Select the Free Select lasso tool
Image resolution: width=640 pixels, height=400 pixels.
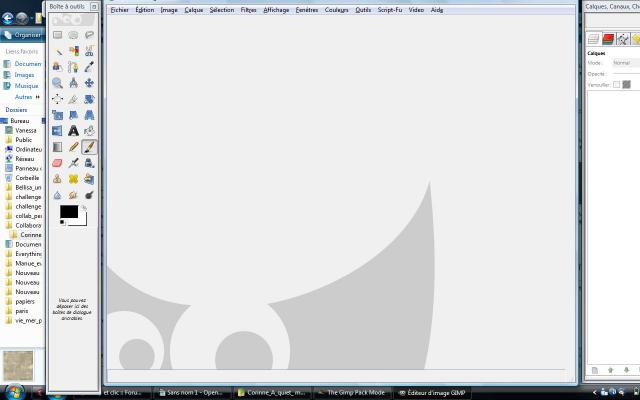[89, 35]
